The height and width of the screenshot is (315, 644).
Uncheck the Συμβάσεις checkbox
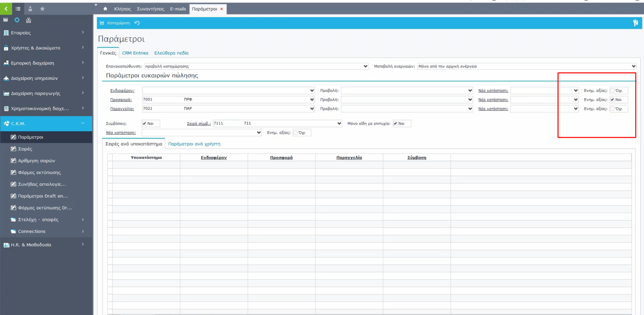coord(144,124)
